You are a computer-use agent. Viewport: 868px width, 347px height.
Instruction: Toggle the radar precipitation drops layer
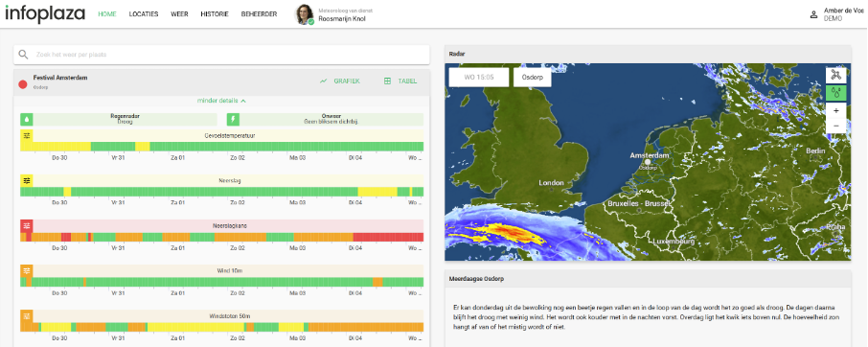(835, 93)
